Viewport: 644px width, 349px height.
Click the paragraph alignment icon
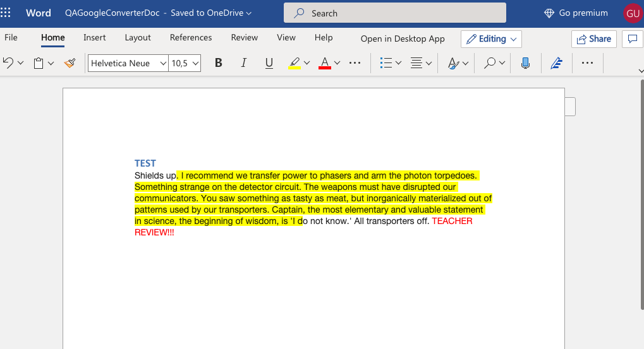click(x=416, y=62)
